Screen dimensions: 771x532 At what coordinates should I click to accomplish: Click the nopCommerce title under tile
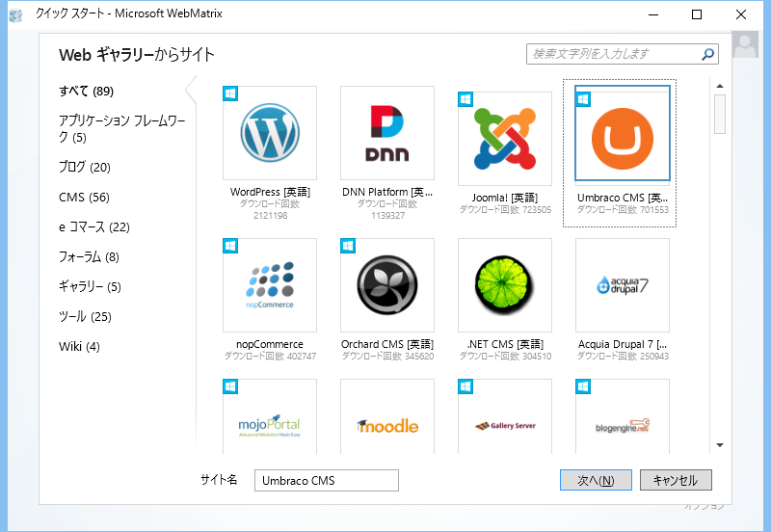[270, 344]
